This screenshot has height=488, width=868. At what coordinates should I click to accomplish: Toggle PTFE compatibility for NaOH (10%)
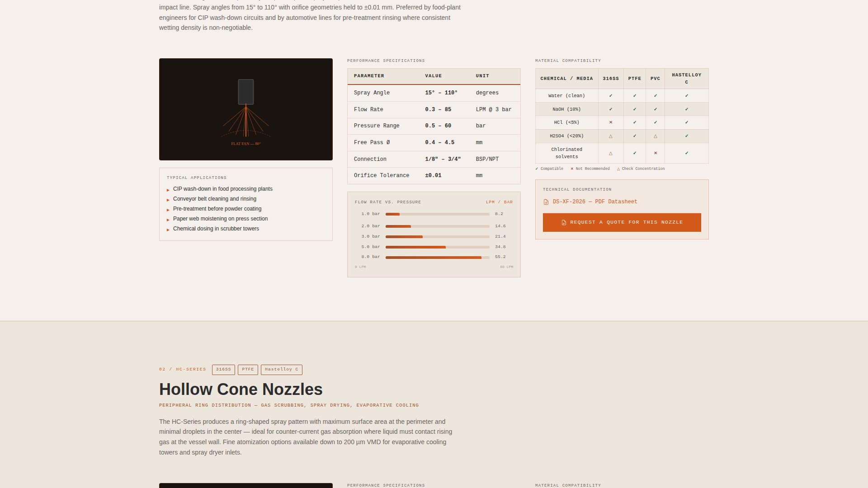[x=634, y=109]
